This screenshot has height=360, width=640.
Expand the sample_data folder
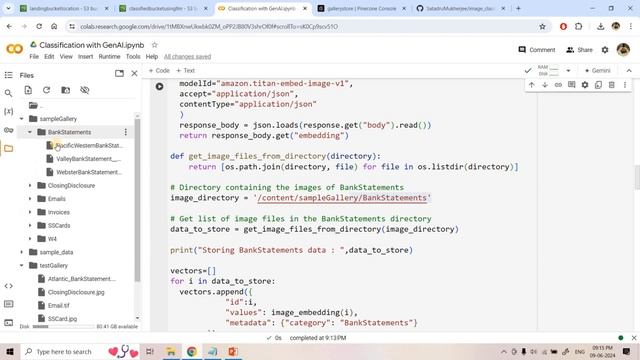point(22,252)
